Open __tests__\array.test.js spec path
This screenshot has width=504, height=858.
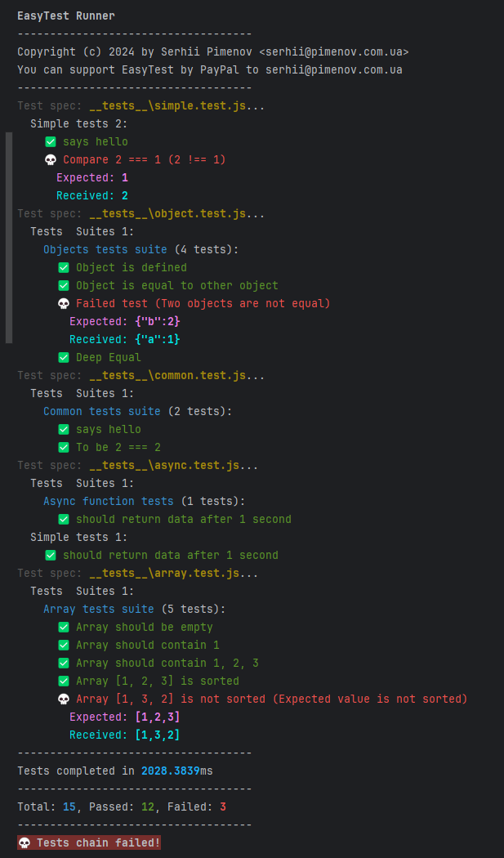(164, 574)
